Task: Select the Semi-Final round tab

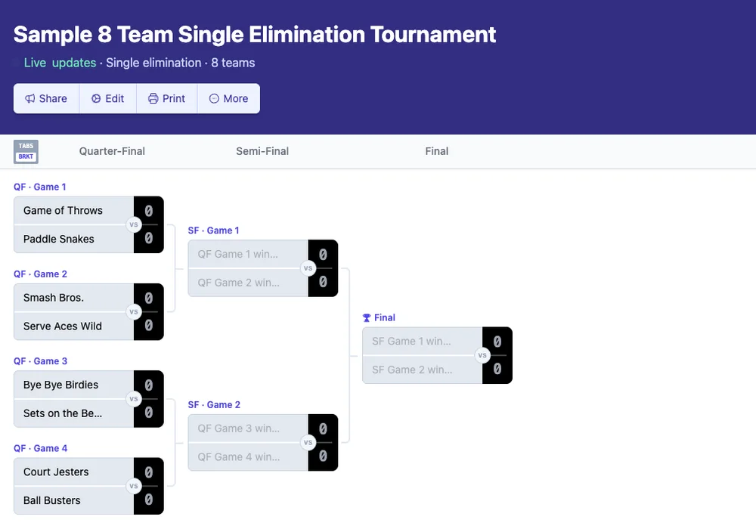Action: [x=262, y=151]
